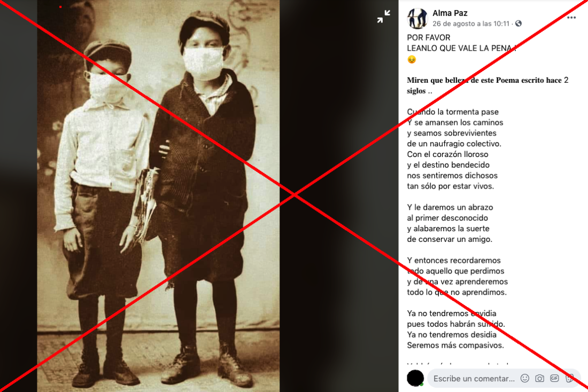Image resolution: width=588 pixels, height=392 pixels.
Task: Open the sticker picker in comment box
Action: click(x=569, y=379)
